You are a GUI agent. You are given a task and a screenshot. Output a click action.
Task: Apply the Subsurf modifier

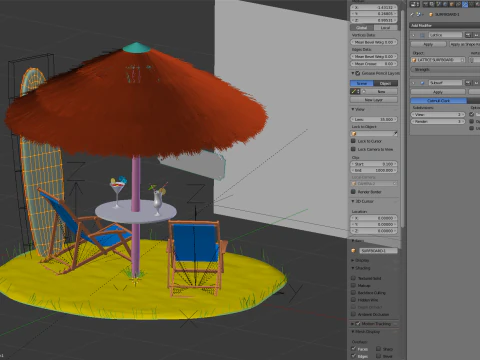click(x=438, y=92)
